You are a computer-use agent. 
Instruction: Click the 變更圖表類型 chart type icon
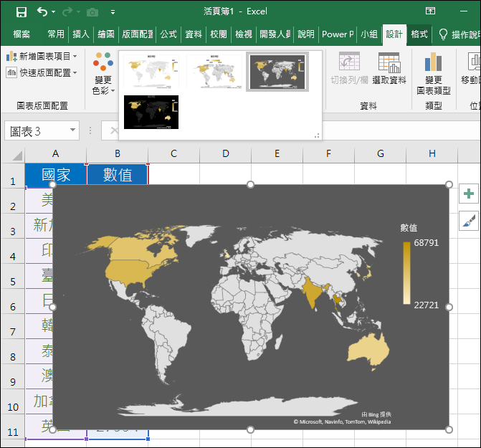coord(433,73)
